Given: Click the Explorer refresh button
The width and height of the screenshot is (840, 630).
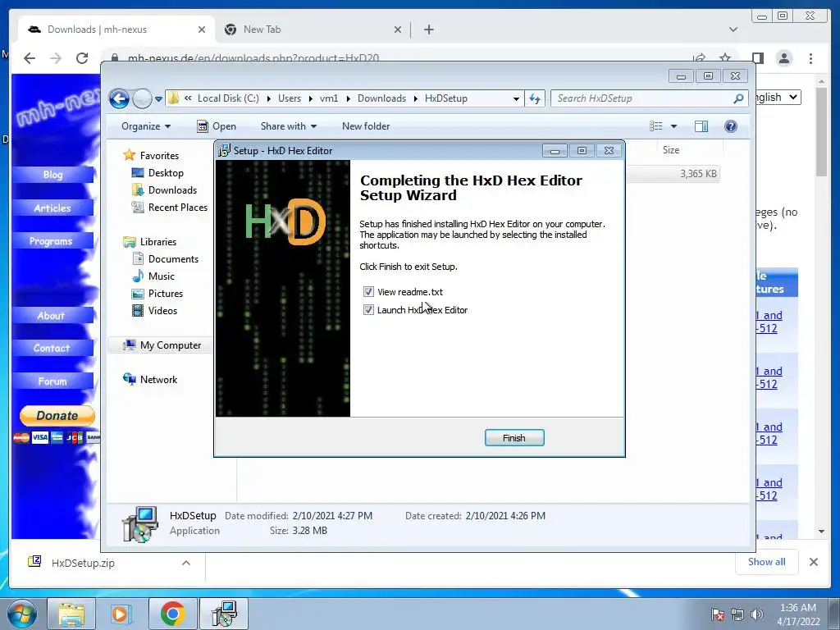Looking at the screenshot, I should (x=535, y=98).
